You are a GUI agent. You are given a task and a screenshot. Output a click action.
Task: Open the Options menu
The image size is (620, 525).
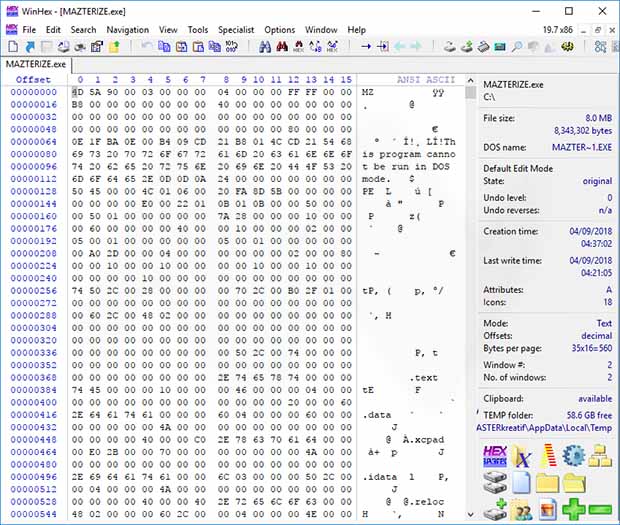point(280,30)
